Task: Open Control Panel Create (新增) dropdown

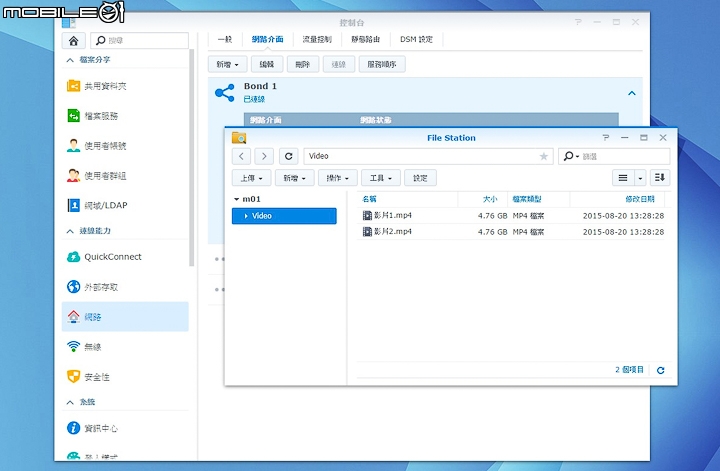Action: coord(227,64)
